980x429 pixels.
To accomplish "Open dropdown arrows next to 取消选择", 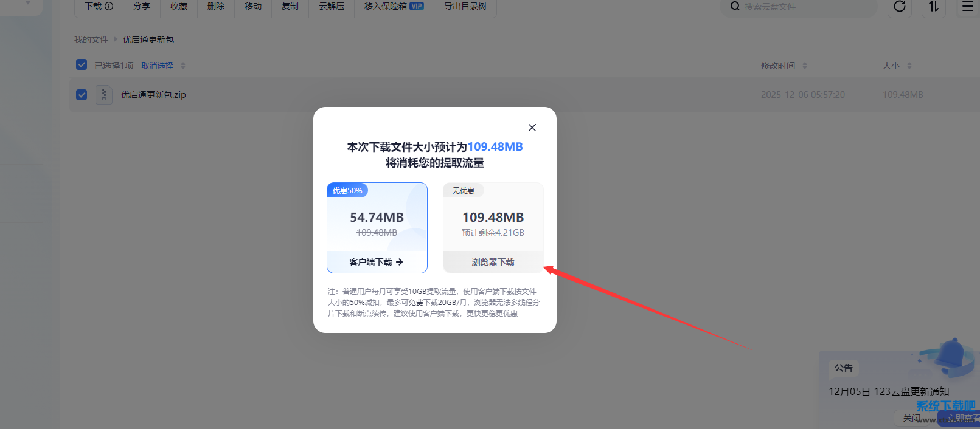I will click(183, 66).
